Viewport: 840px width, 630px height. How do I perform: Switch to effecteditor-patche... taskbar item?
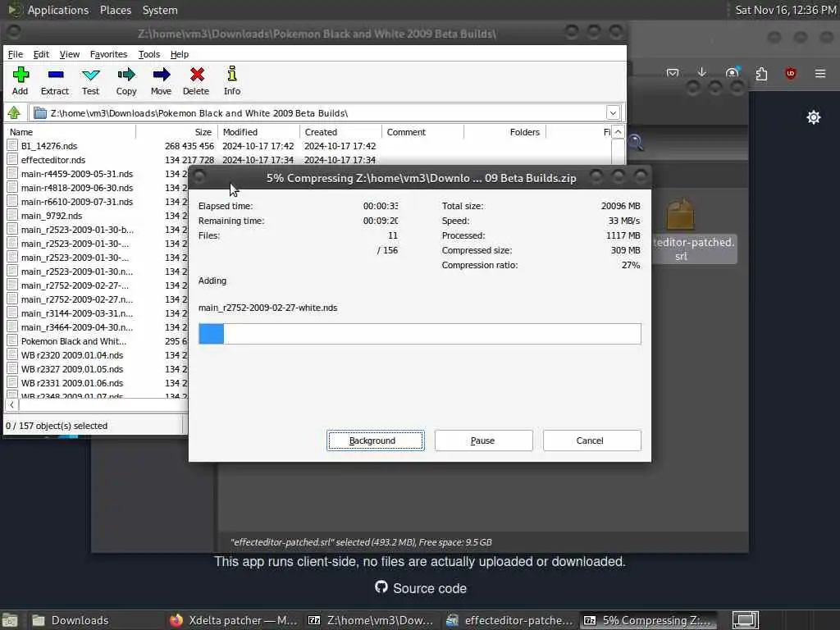point(509,620)
